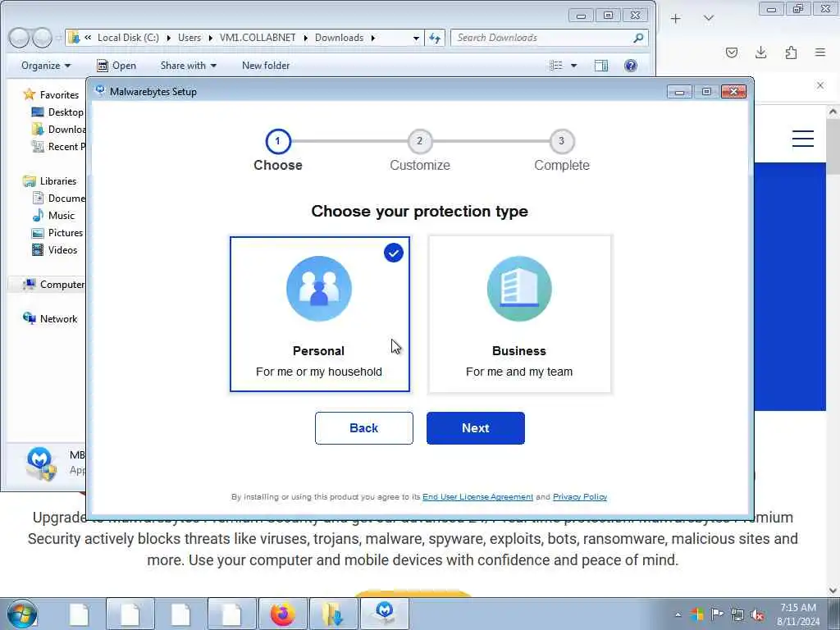
Task: Click the Malwarebytes logo in setup title bar
Action: (x=100, y=91)
